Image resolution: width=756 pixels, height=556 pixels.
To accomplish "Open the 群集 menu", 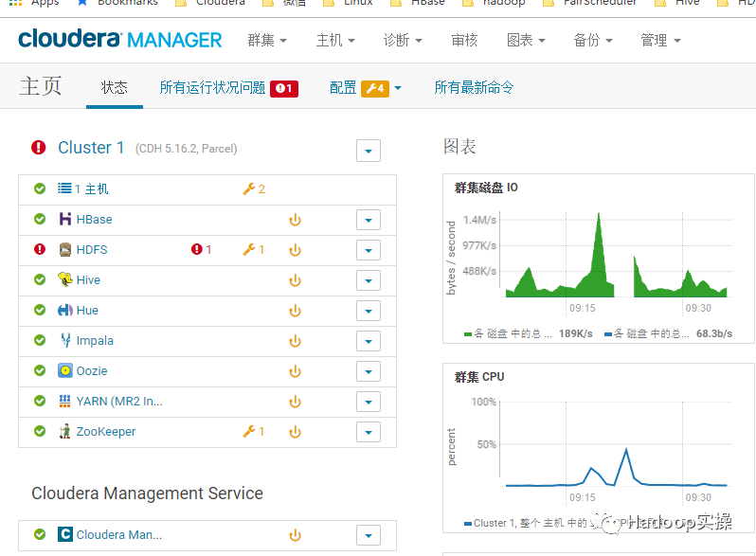I will [267, 40].
